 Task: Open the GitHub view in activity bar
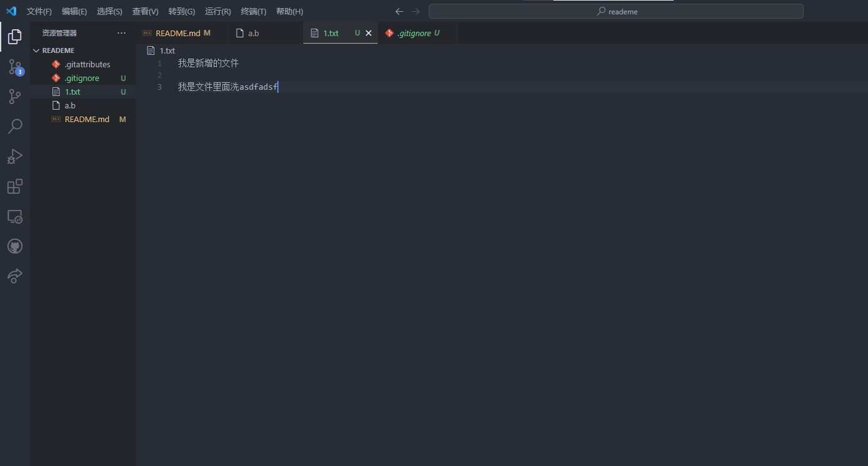[x=15, y=246]
